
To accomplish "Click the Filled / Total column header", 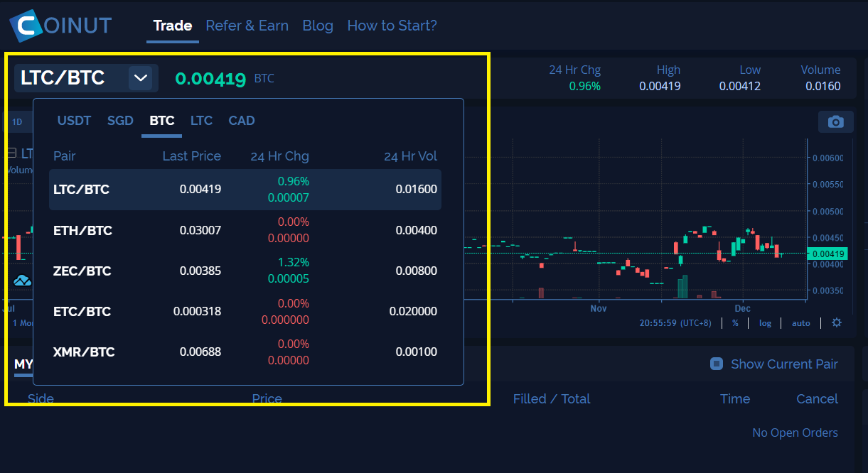I will [x=552, y=399].
